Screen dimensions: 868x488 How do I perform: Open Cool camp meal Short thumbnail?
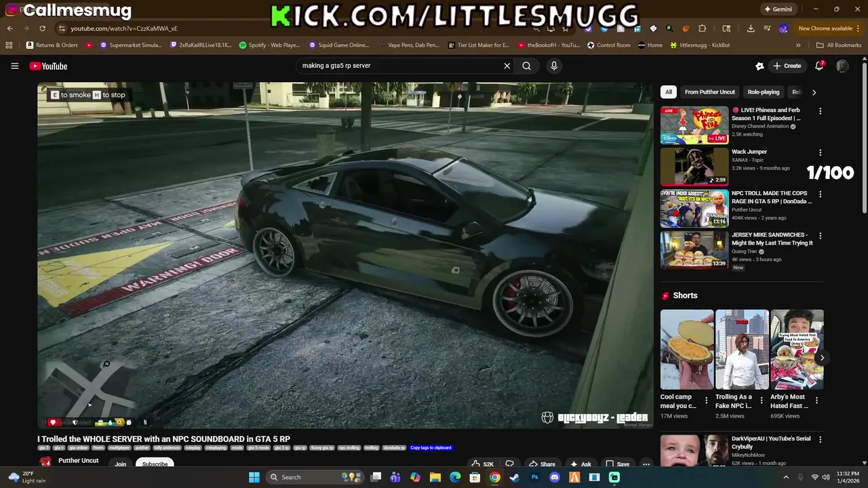[687, 349]
